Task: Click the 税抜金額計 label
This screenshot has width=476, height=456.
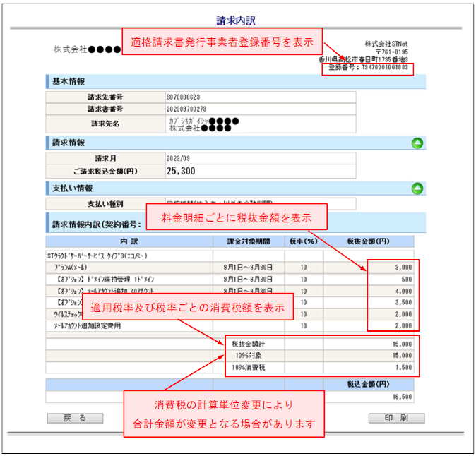Action: 249,344
